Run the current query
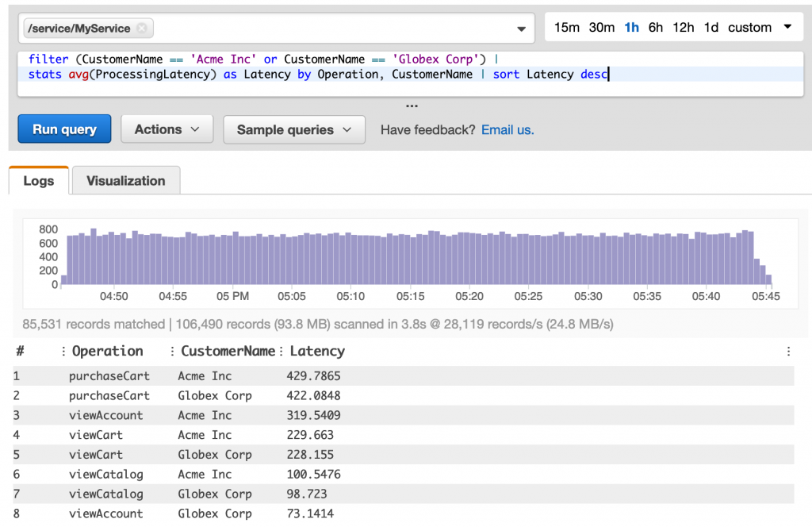The height and width of the screenshot is (527, 812). click(x=64, y=129)
